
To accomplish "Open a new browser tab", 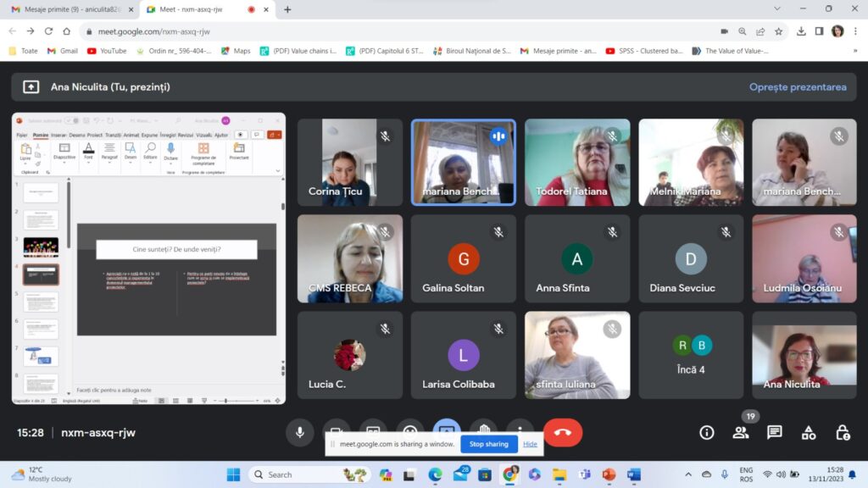I will tap(287, 9).
